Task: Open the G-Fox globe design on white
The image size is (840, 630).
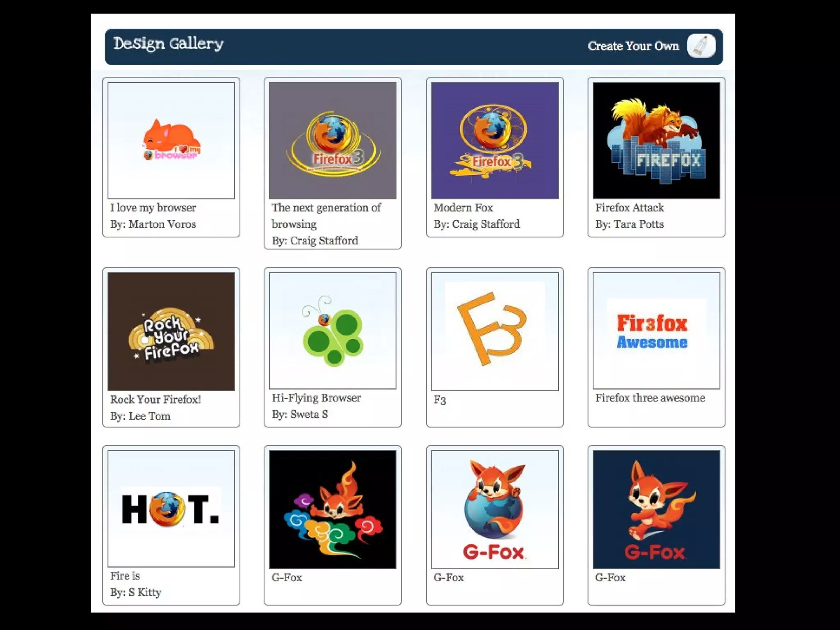Action: [x=495, y=509]
